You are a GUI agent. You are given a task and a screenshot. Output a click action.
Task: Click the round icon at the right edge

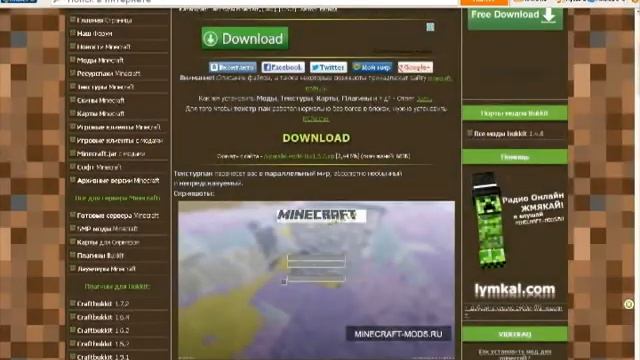click(x=629, y=304)
